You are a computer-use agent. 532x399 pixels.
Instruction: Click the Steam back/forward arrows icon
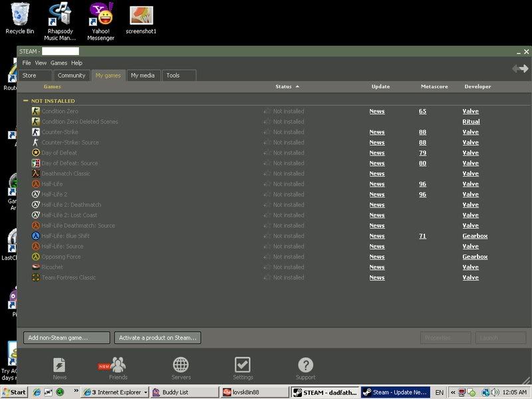tap(520, 69)
